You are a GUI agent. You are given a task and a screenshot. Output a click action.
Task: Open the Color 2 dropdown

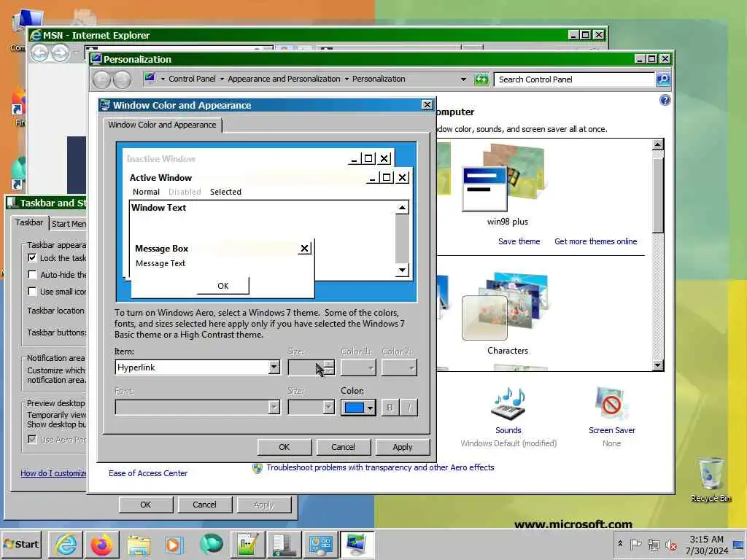coord(399,367)
